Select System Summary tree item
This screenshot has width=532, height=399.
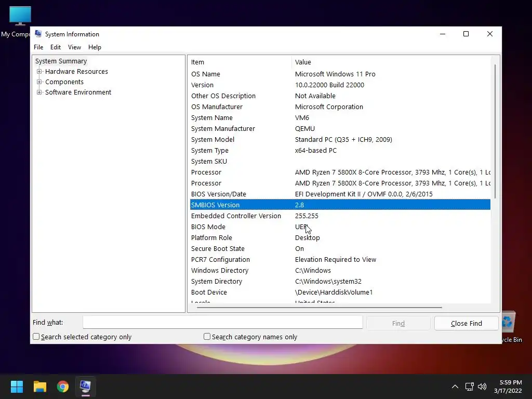pos(61,61)
